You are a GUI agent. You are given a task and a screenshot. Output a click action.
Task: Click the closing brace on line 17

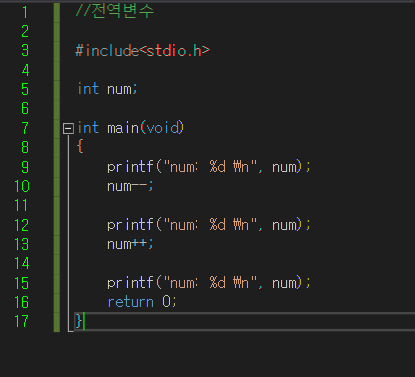[79, 321]
